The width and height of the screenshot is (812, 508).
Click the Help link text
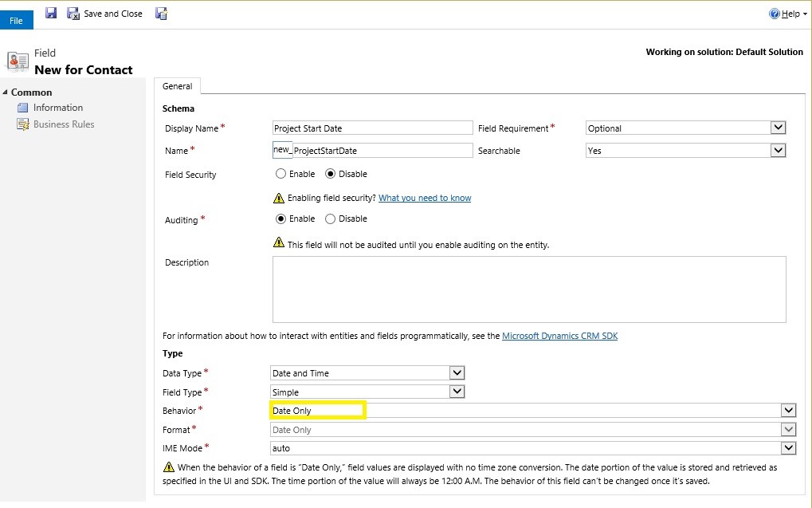[790, 14]
